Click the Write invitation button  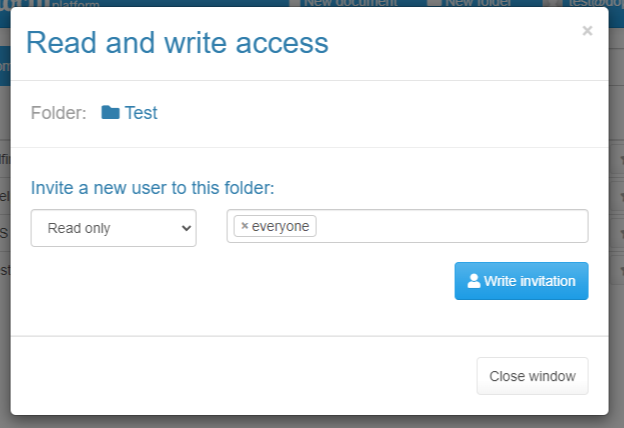(x=521, y=281)
